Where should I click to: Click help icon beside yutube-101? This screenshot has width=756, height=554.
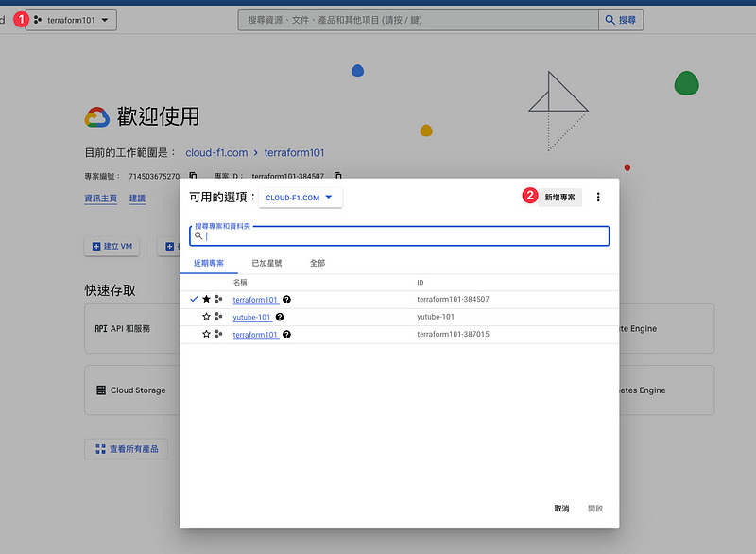(280, 317)
